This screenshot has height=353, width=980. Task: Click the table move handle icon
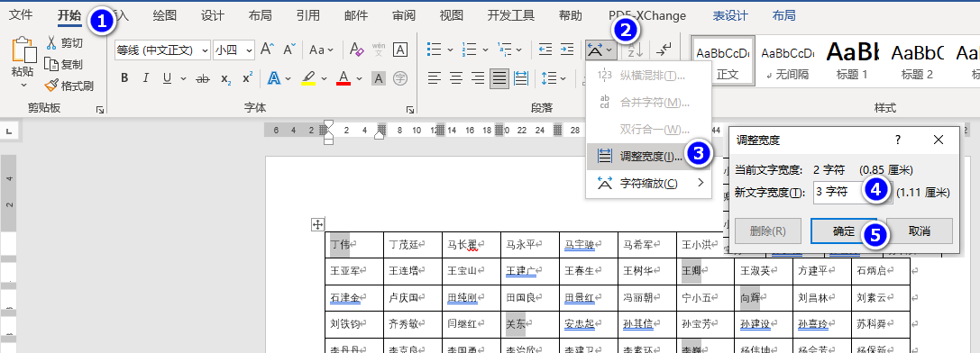(x=317, y=224)
